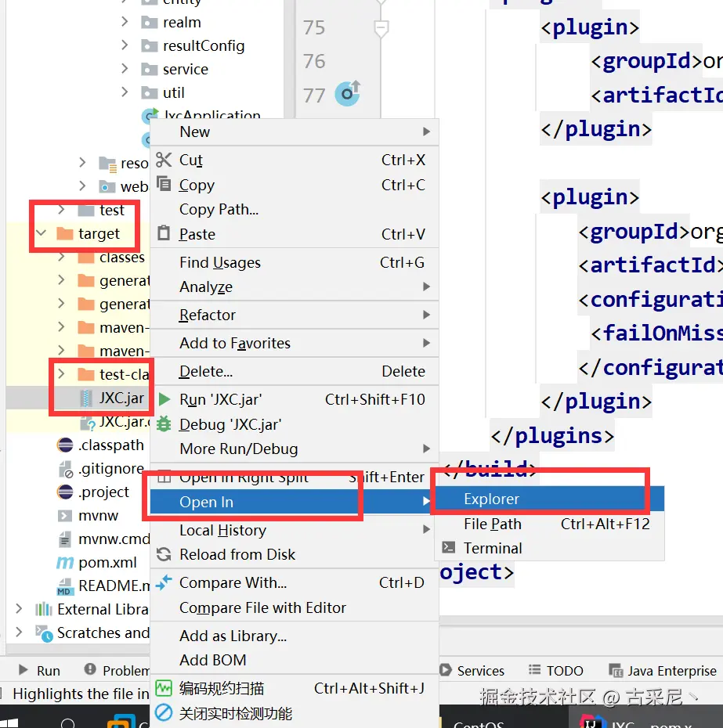Viewport: 723px width, 728px height.
Task: Expand Scratches and Consoles node
Action: [x=19, y=632]
